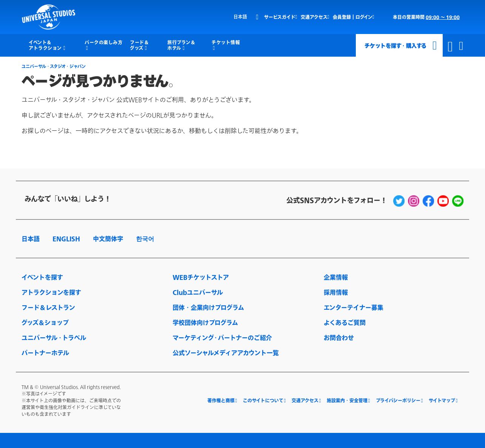
Task: Open 学校団体向けプログラム link
Action: [205, 323]
